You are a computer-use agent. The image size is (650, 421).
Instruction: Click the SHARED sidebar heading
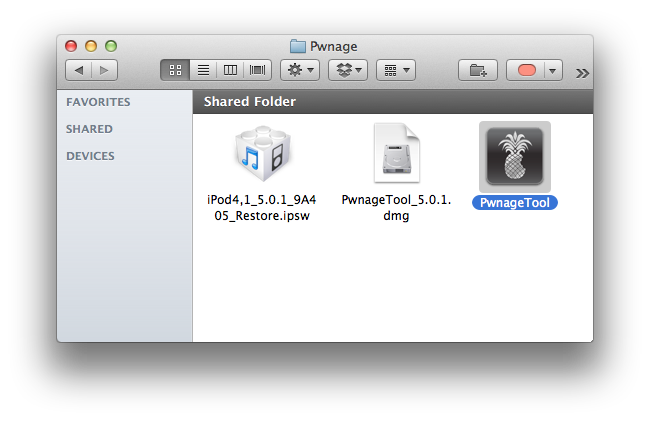pyautogui.click(x=89, y=129)
